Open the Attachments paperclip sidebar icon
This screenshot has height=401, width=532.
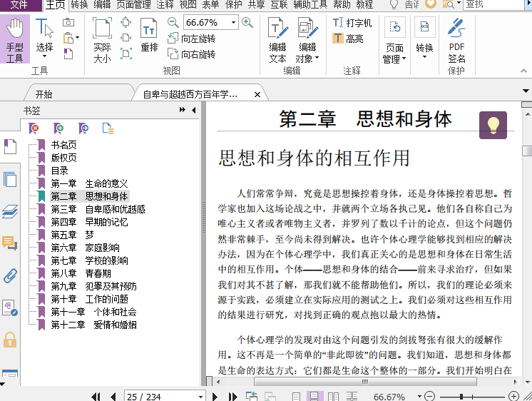coord(10,275)
